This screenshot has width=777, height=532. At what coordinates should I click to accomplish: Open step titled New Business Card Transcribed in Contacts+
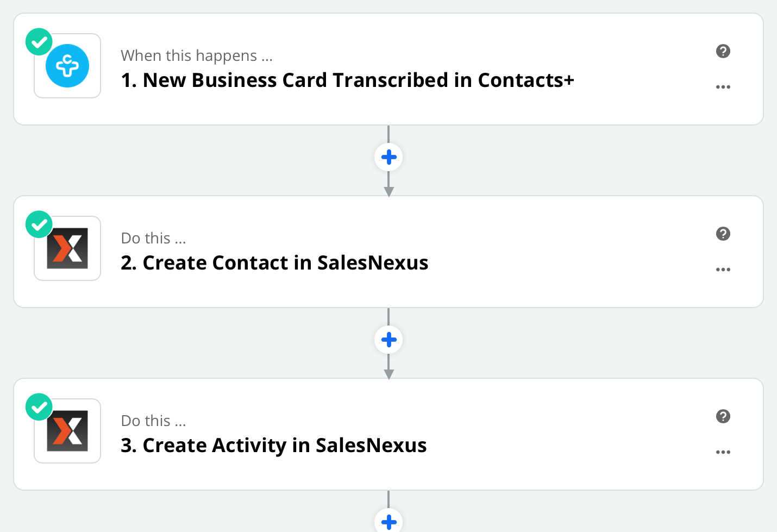point(347,80)
